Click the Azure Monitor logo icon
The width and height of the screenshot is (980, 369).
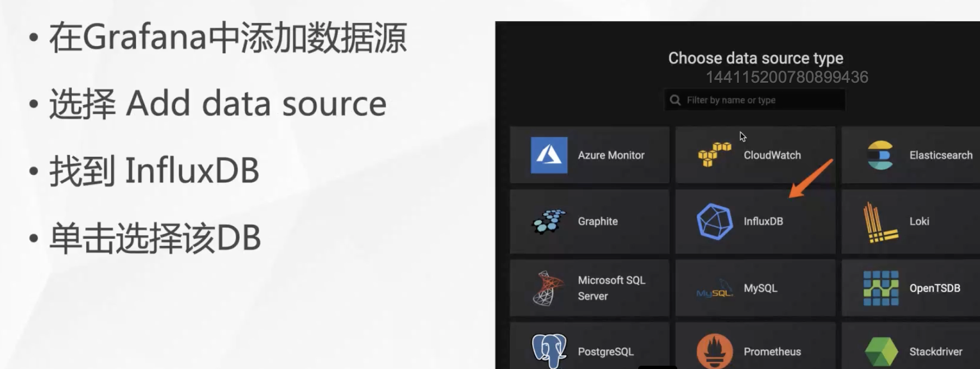point(549,155)
